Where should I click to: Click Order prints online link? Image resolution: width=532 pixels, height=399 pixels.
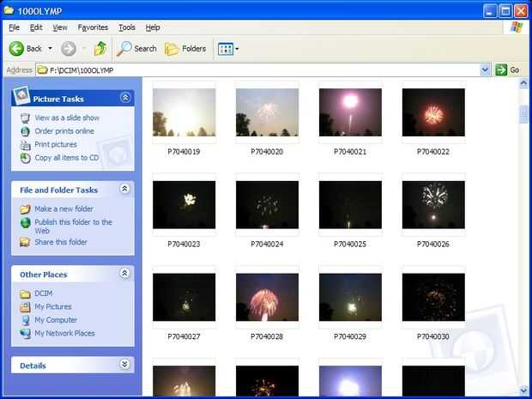click(64, 131)
